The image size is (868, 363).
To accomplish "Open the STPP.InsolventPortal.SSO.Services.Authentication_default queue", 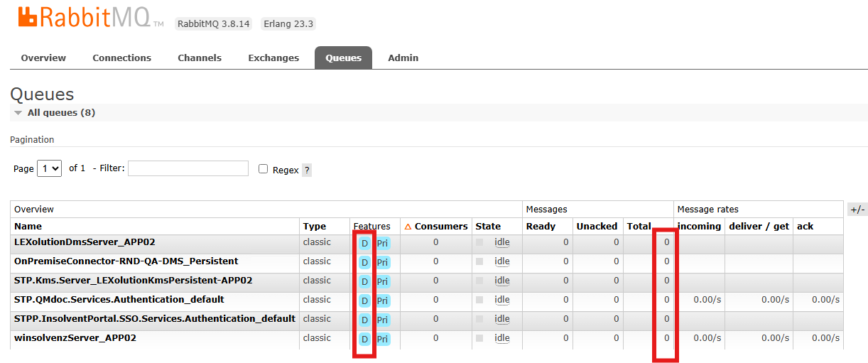I will [x=154, y=318].
